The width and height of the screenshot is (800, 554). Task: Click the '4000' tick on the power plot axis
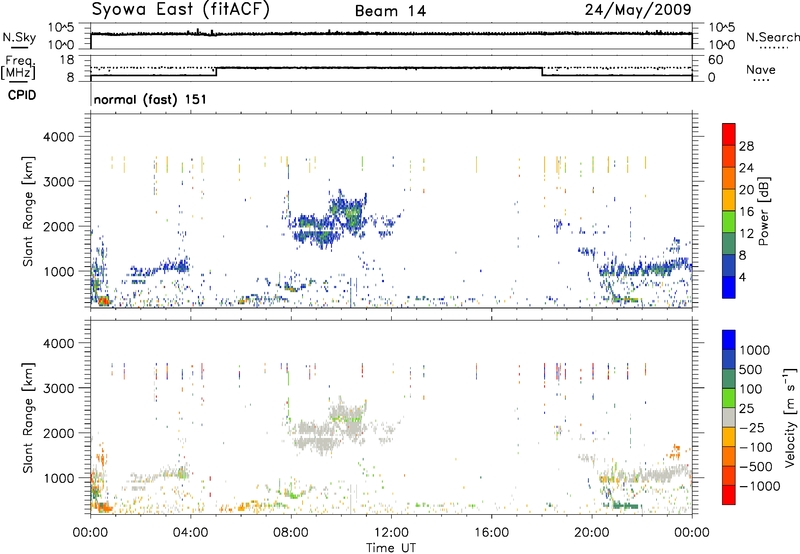tap(58, 137)
